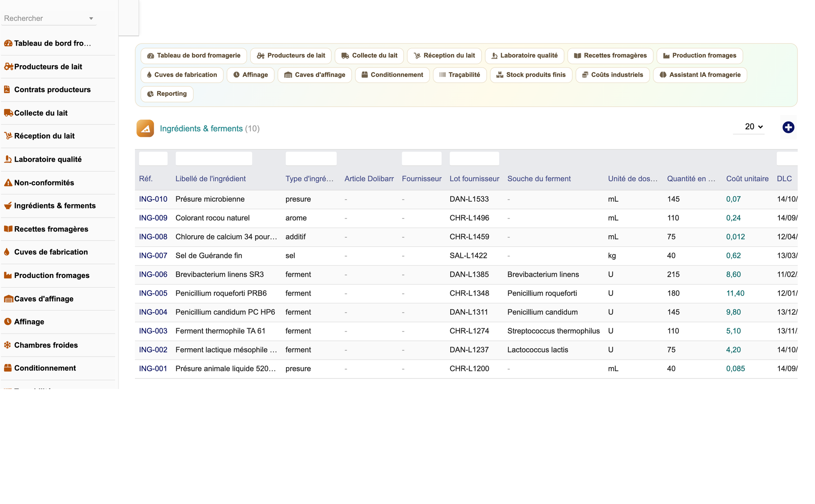Image resolution: width=815 pixels, height=504 pixels.
Task: Click the clock icon in Affinage pill
Action: (236, 75)
